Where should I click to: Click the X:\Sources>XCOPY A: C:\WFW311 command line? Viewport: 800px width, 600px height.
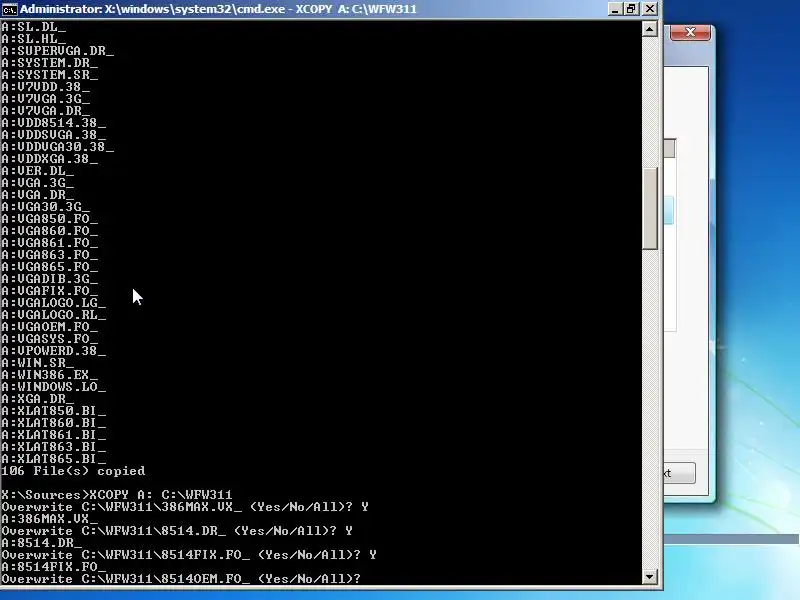pos(117,494)
